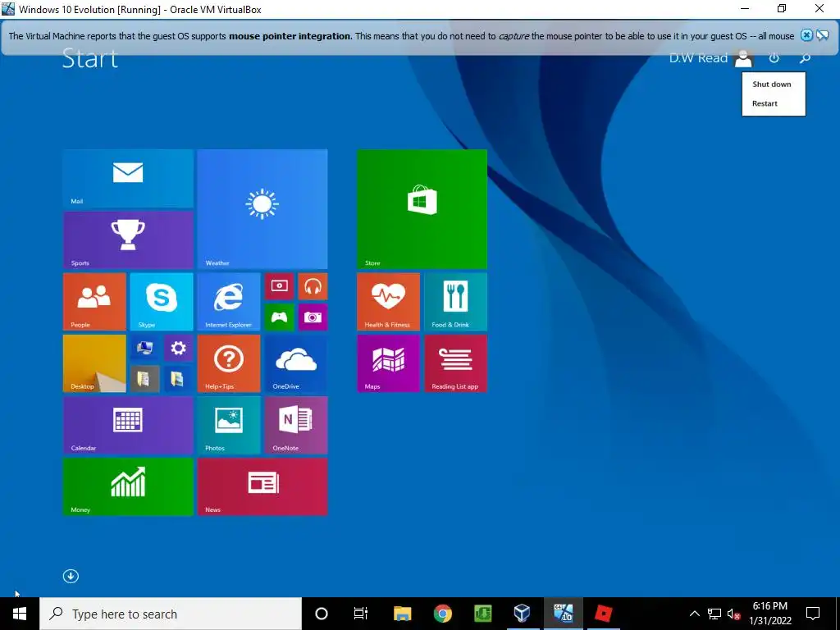Open the Health & Fitness tile

(388, 302)
